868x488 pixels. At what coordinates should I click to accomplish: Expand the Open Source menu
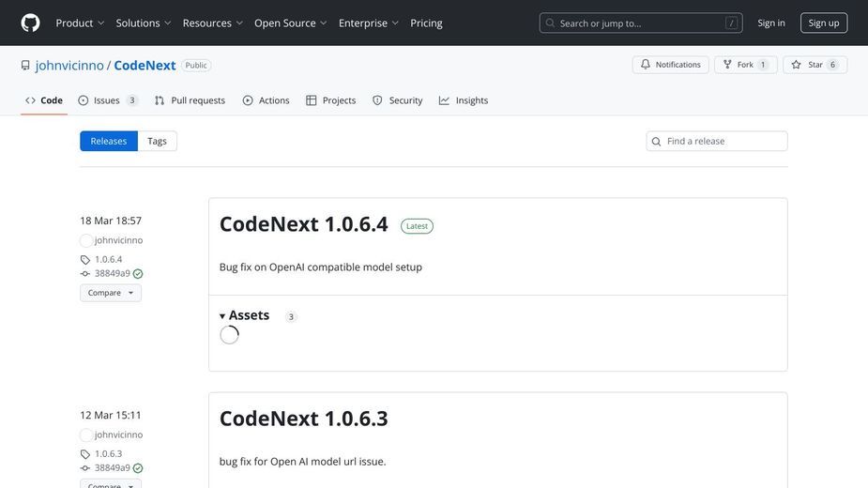[290, 23]
